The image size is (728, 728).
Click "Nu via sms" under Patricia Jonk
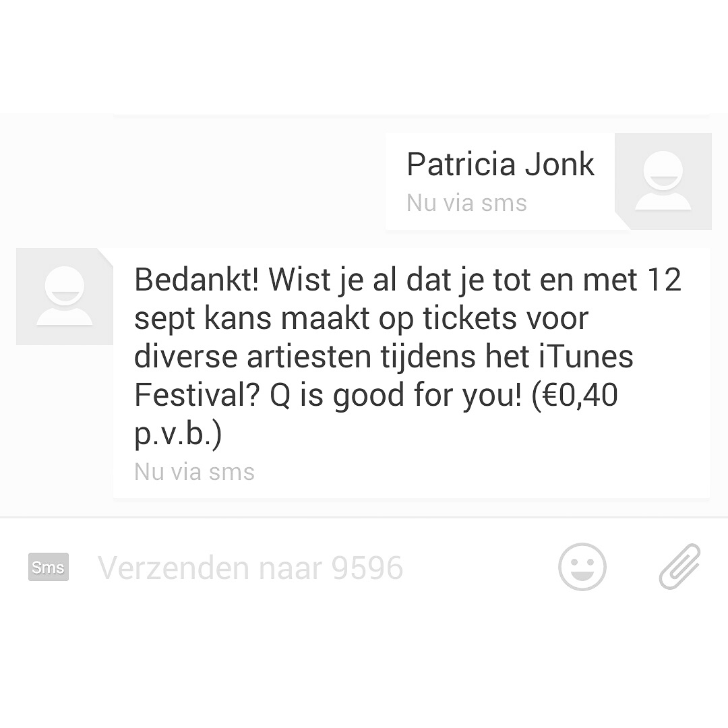tap(466, 203)
